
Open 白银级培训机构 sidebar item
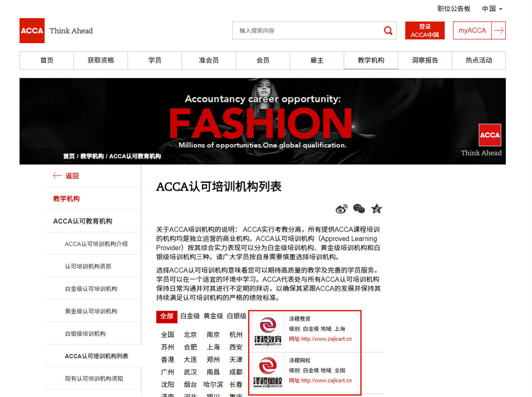click(85, 334)
